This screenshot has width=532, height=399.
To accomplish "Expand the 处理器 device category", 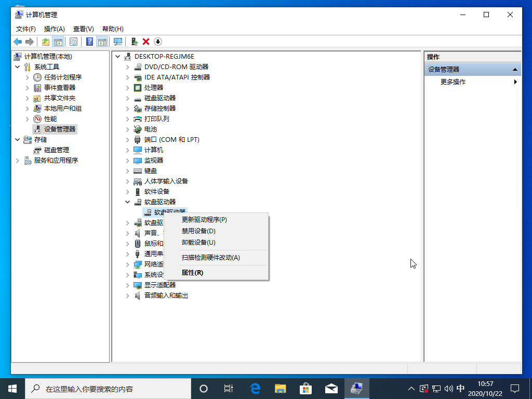I will coord(128,87).
